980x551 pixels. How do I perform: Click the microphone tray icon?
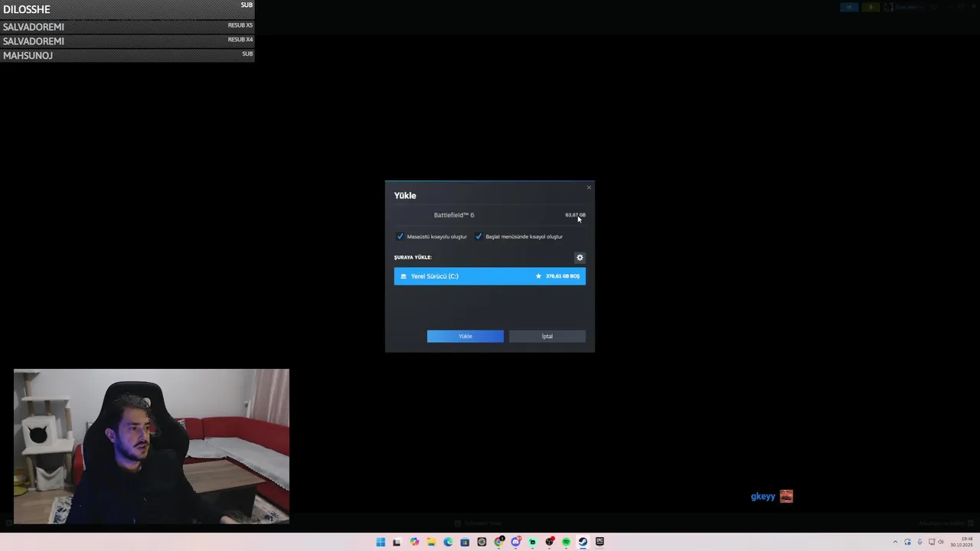tap(920, 542)
